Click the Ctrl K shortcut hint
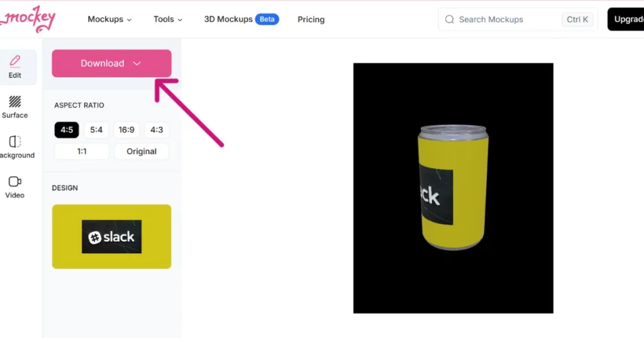 tap(577, 19)
